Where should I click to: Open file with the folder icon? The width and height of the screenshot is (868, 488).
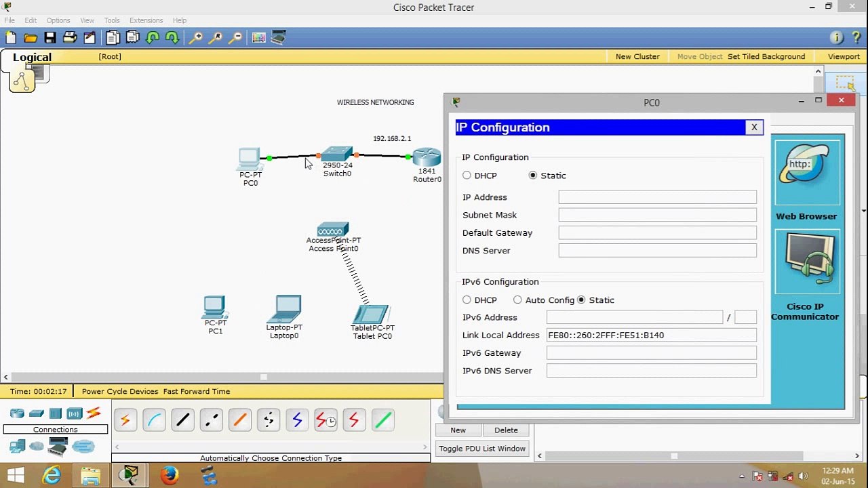[x=31, y=38]
